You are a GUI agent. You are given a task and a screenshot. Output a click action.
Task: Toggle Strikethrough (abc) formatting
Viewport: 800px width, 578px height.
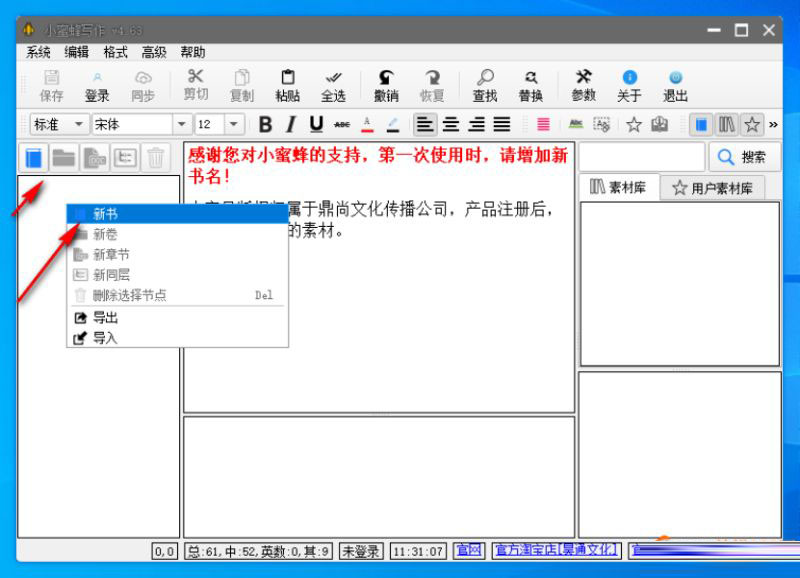(x=342, y=124)
